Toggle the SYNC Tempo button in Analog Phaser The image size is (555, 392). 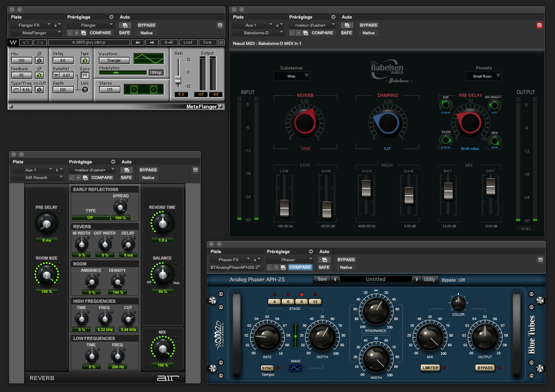pos(267,368)
